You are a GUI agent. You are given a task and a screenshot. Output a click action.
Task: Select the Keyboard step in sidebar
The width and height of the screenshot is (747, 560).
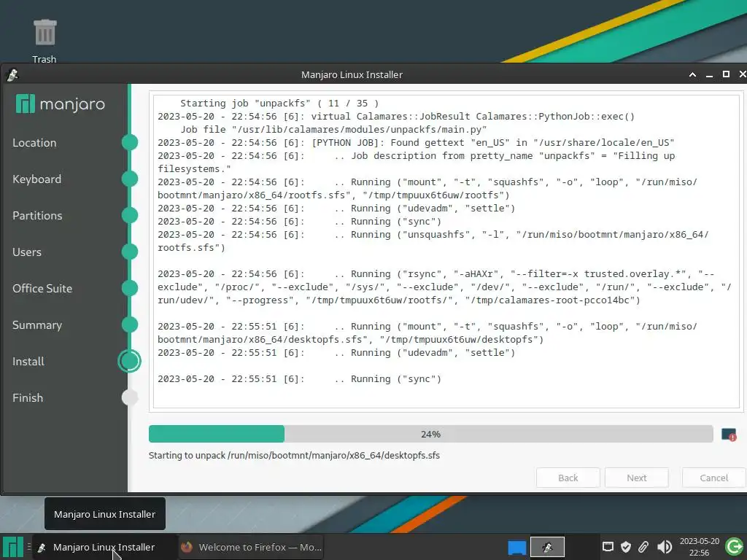pyautogui.click(x=36, y=179)
